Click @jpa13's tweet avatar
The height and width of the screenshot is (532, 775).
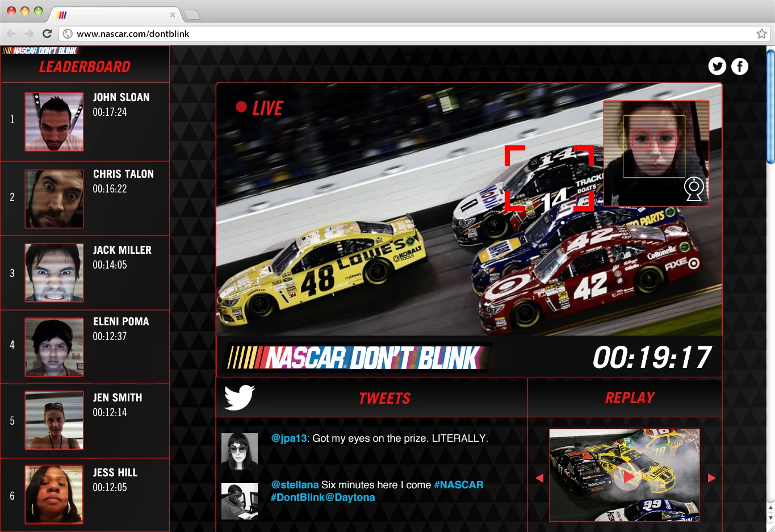point(239,451)
